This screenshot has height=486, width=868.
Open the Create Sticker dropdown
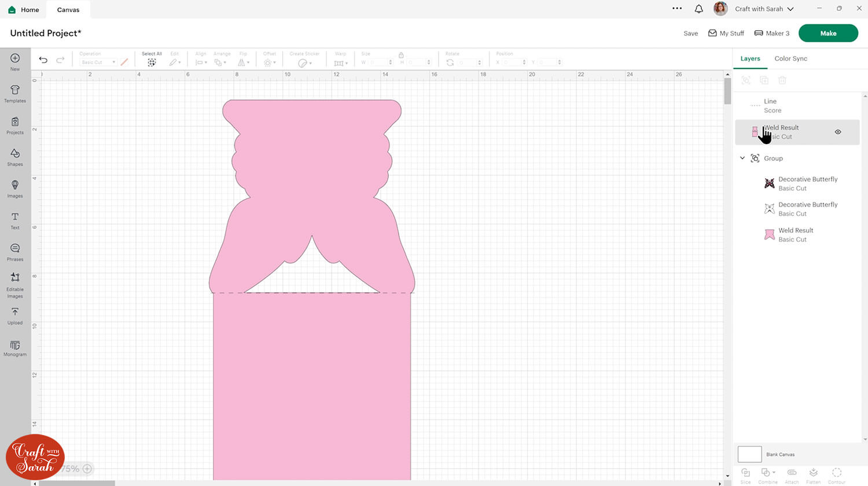[x=304, y=63]
